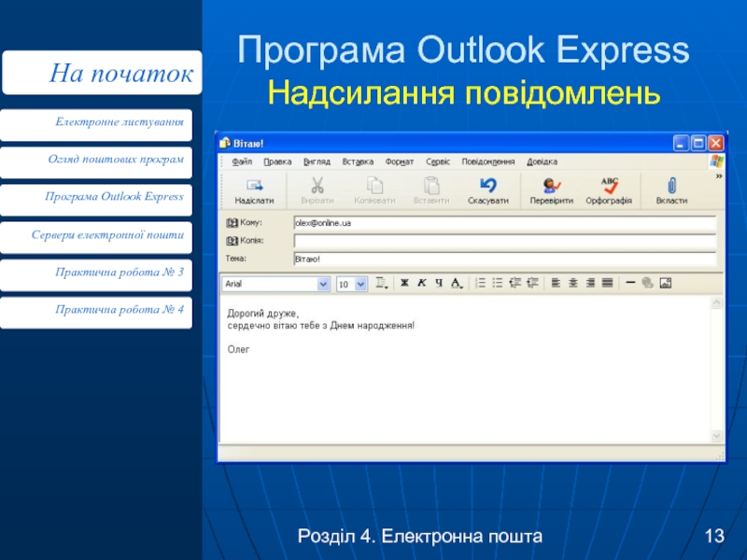Open the Arial font dropdown
Screen dimensions: 747x560
pyautogui.click(x=323, y=285)
